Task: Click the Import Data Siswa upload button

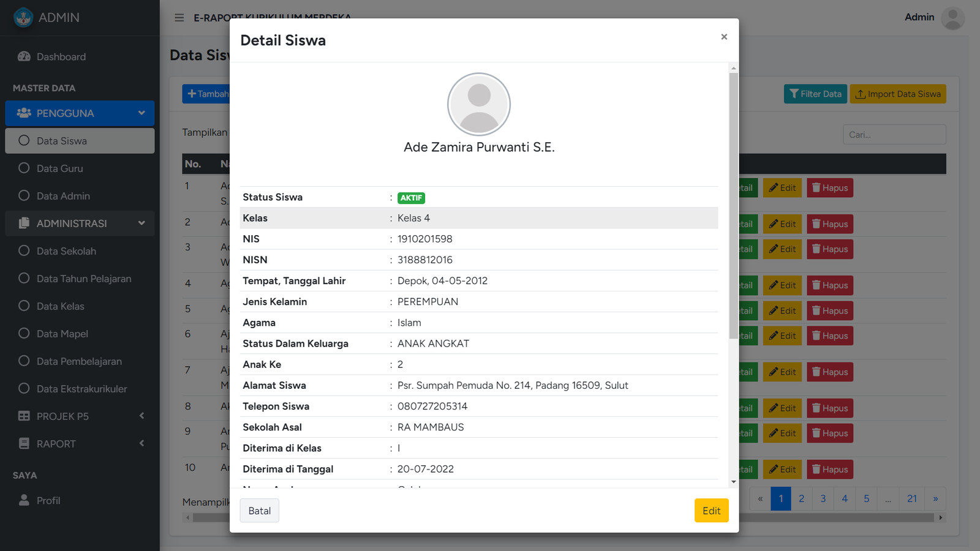Action: click(897, 94)
